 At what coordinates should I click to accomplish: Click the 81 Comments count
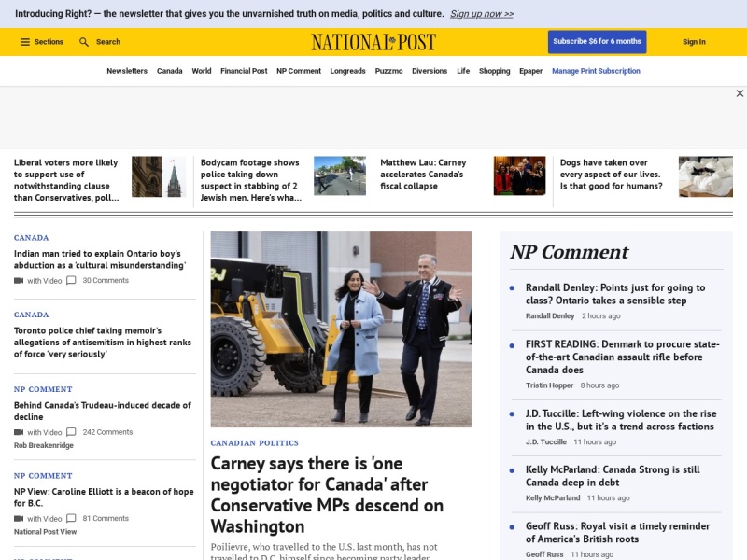pos(106,518)
